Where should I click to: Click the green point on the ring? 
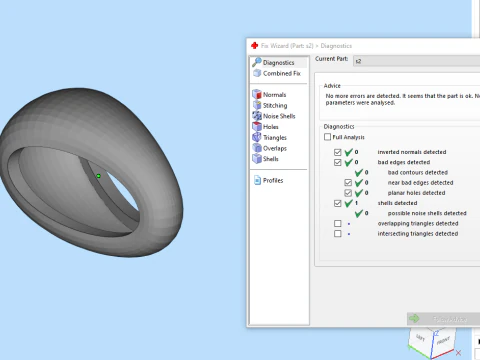click(x=98, y=176)
